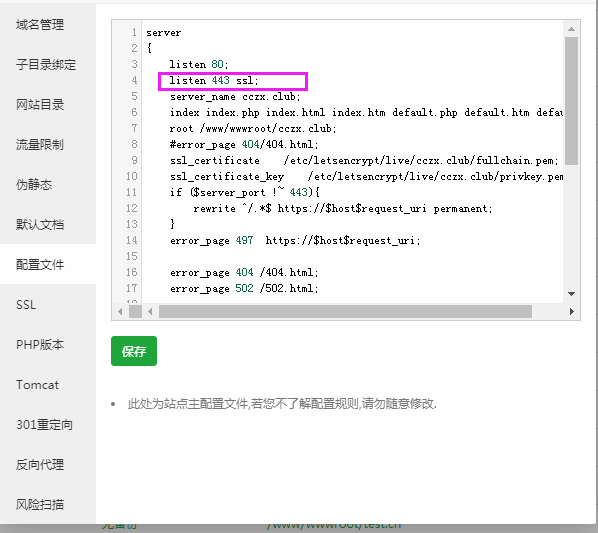Image resolution: width=598 pixels, height=533 pixels.
Task: Click the 'error_page 497' line
Action: 295,241
